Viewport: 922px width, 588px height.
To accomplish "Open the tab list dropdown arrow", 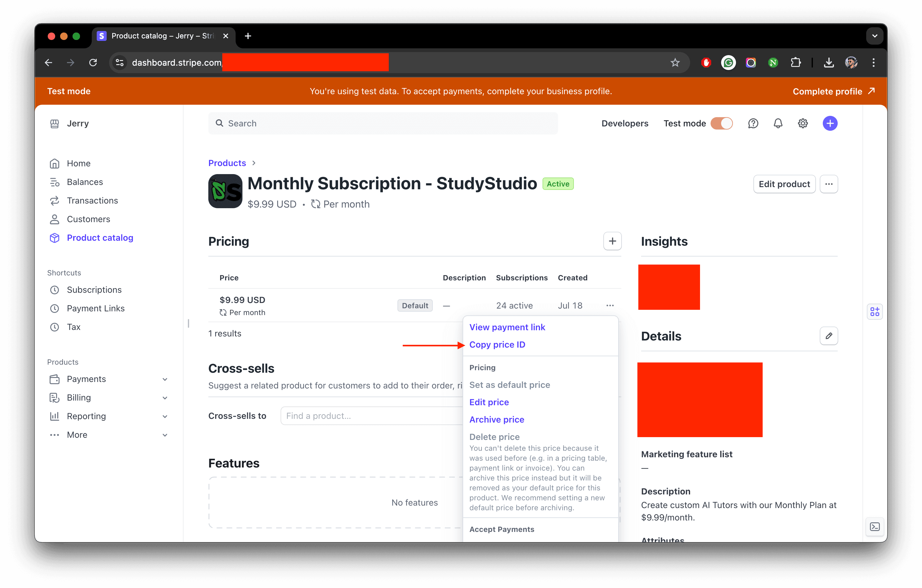I will [875, 36].
